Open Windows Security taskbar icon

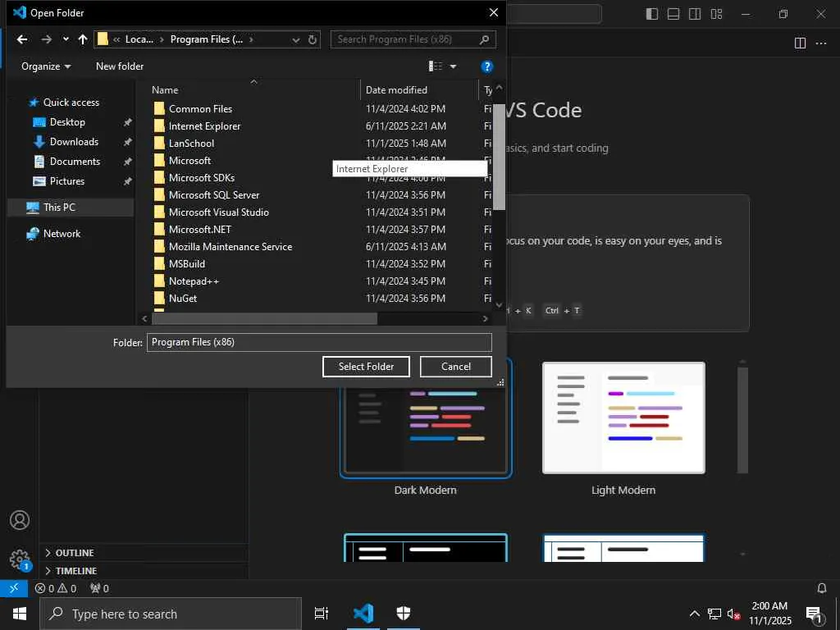404,614
